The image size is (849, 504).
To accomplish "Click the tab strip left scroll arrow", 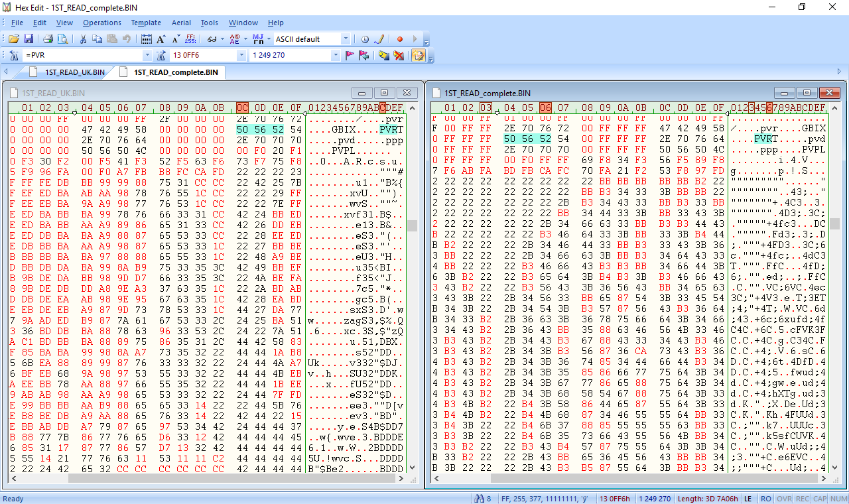I will [5, 72].
